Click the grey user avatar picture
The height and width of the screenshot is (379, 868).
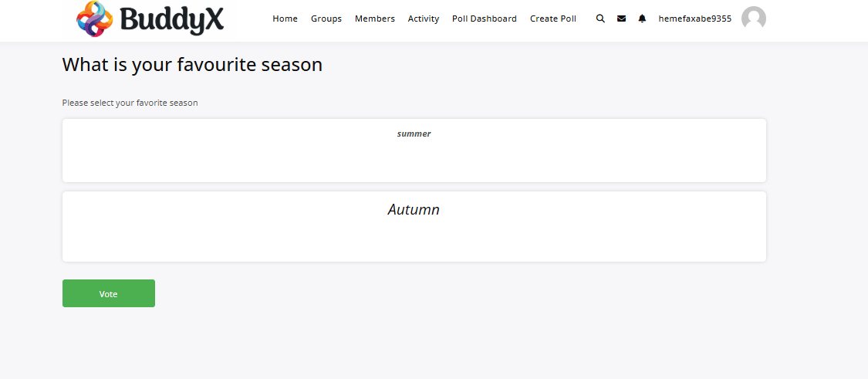tap(753, 19)
